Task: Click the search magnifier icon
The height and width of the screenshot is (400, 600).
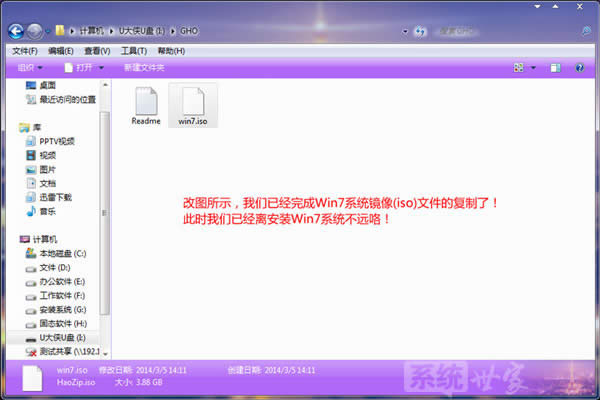Action: (586, 31)
